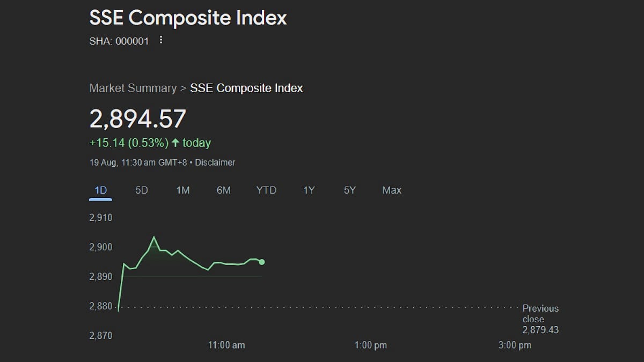Screen dimensions: 644x362
Task: Select the Max range tab
Action: 392,190
